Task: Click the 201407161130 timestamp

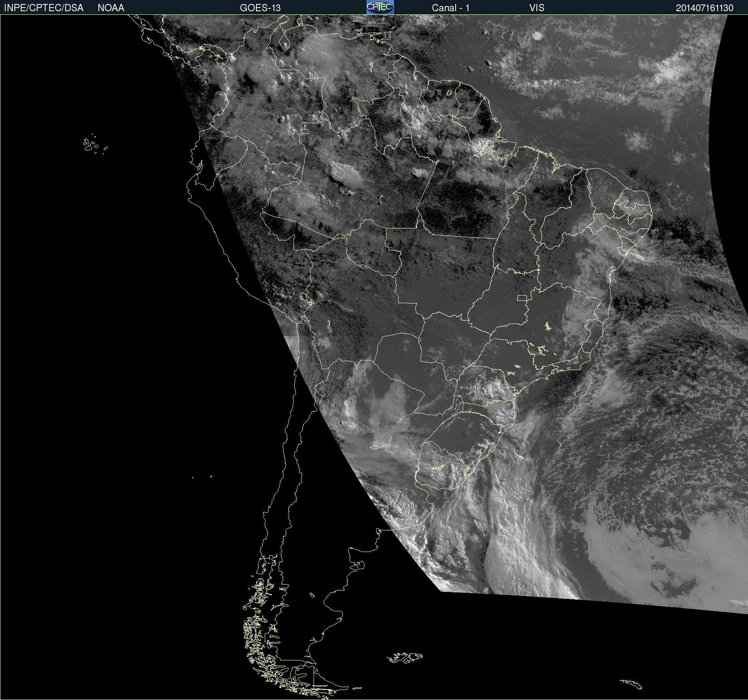Action: point(704,8)
